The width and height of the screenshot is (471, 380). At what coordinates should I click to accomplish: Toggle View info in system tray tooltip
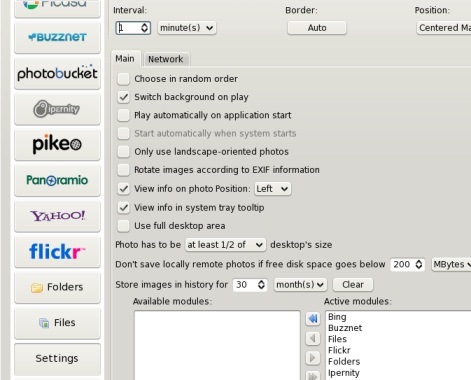[123, 208]
